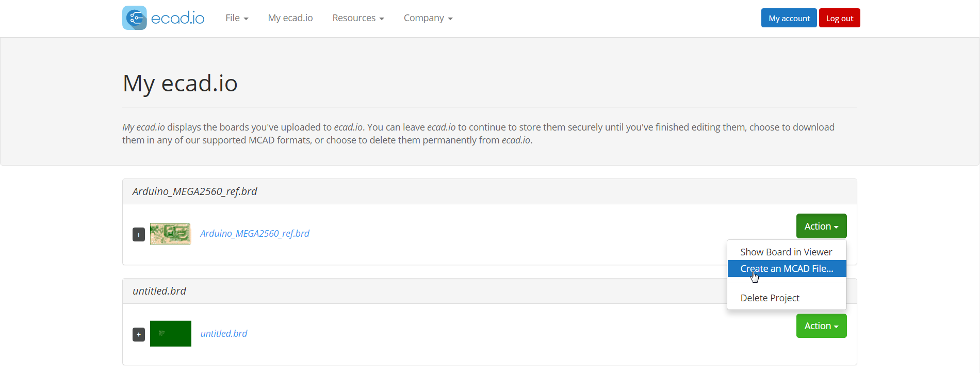The width and height of the screenshot is (980, 373).
Task: Go to My ecad.io navigation item
Action: [290, 18]
